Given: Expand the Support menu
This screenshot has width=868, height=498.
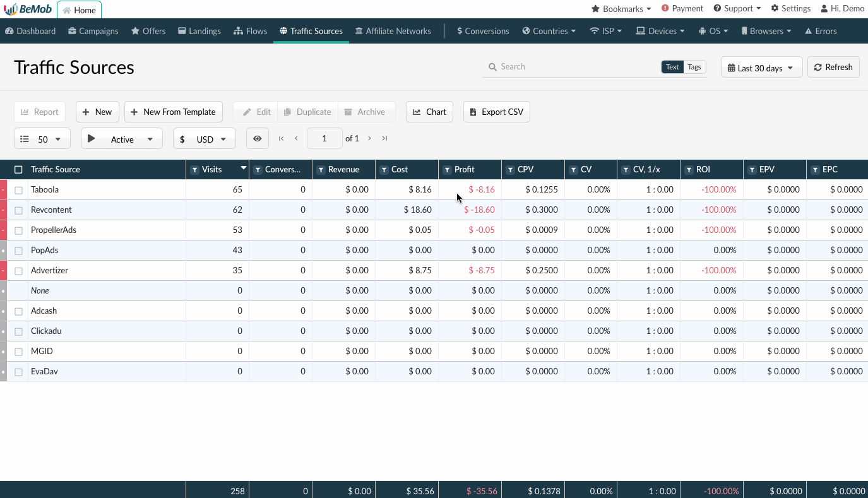Looking at the screenshot, I should point(737,9).
